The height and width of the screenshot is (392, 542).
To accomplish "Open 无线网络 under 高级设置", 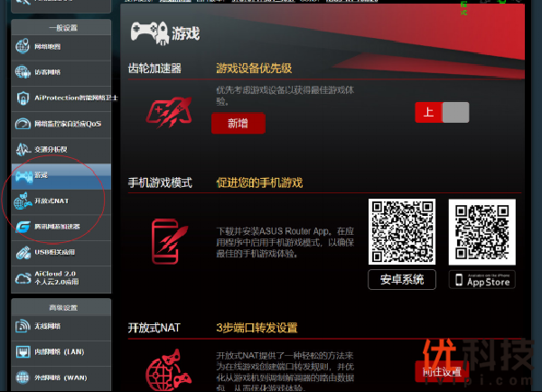I will pyautogui.click(x=56, y=325).
